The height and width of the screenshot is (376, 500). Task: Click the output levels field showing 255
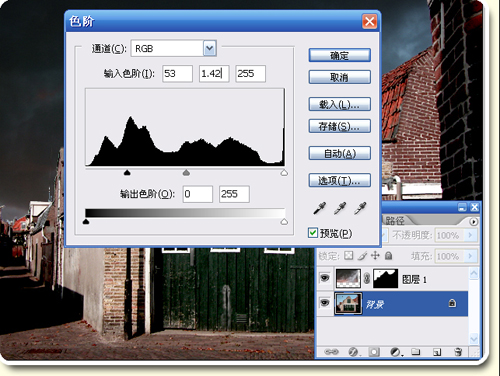(234, 194)
